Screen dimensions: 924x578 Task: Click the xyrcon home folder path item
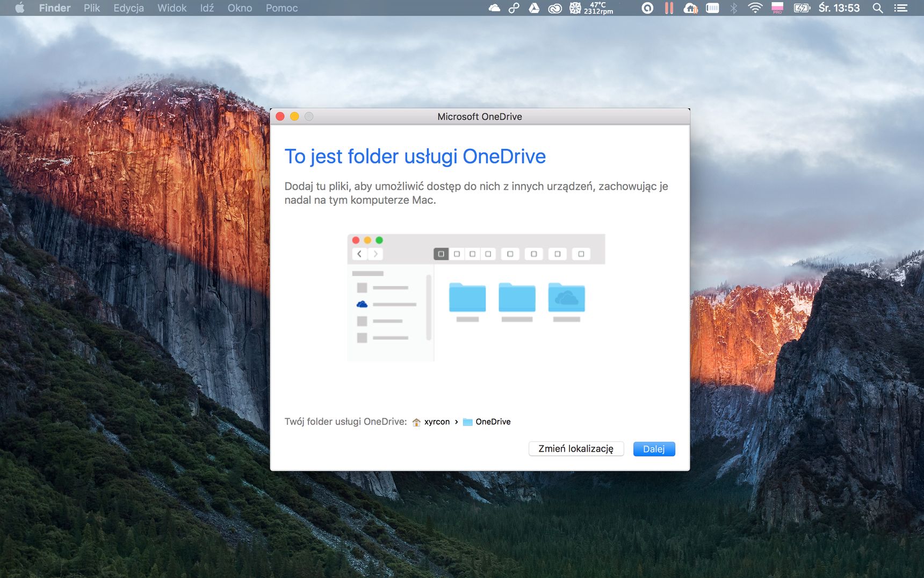431,422
